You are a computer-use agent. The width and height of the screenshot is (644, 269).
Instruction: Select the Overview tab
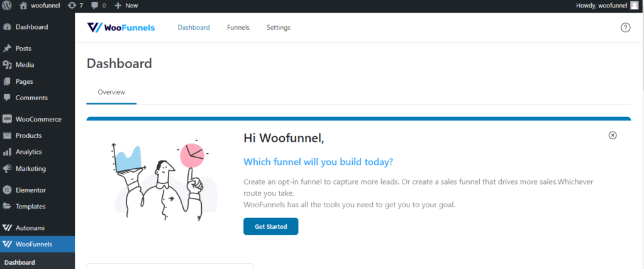(111, 92)
